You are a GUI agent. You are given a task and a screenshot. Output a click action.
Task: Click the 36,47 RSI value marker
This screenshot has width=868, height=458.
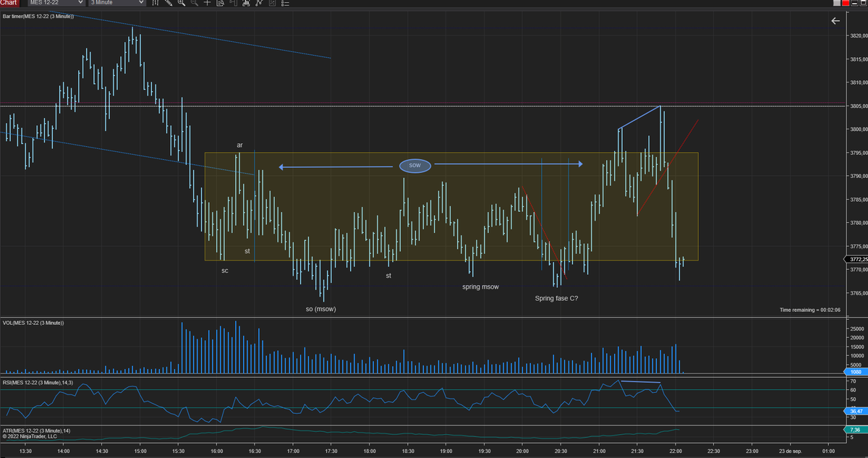pyautogui.click(x=855, y=411)
